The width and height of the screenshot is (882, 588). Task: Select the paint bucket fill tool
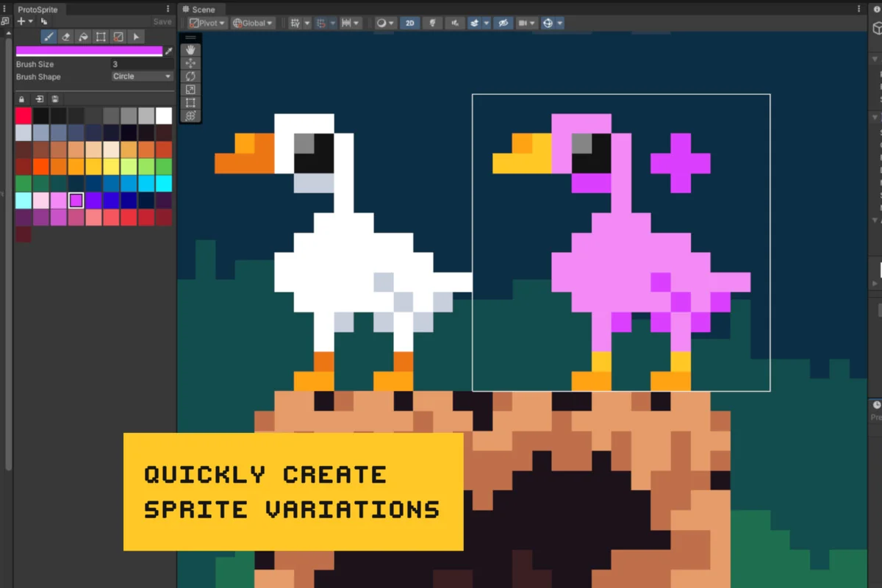(84, 37)
